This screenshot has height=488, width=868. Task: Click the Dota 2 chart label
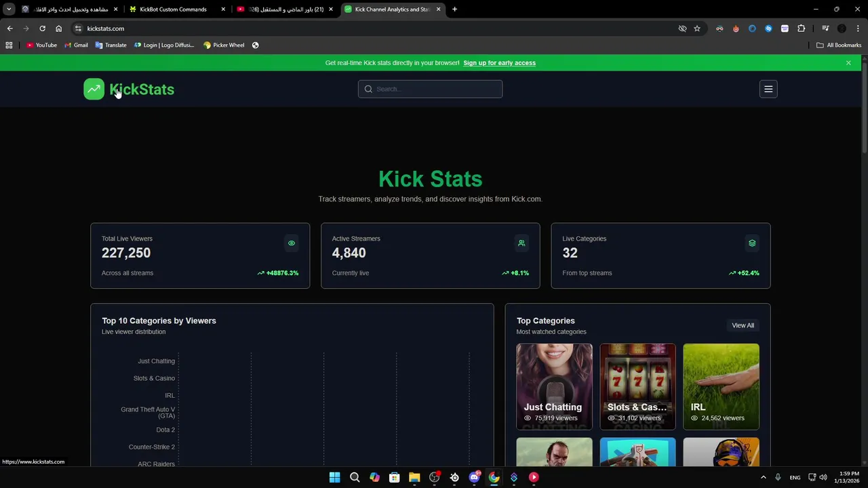click(x=165, y=430)
